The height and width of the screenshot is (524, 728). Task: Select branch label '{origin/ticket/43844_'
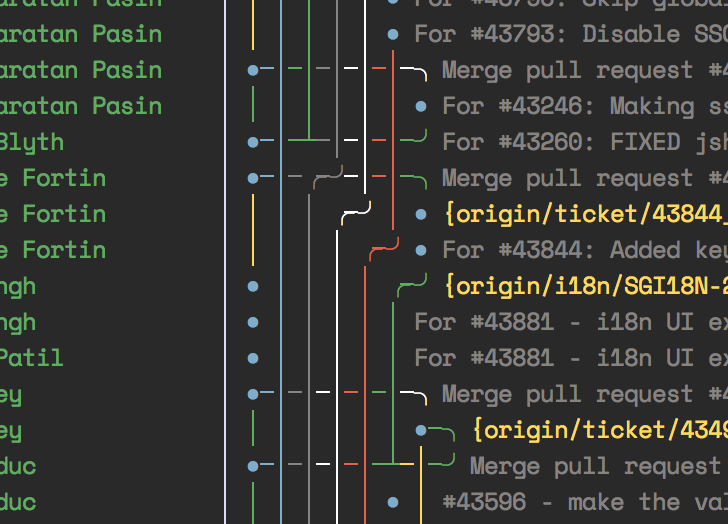586,214
